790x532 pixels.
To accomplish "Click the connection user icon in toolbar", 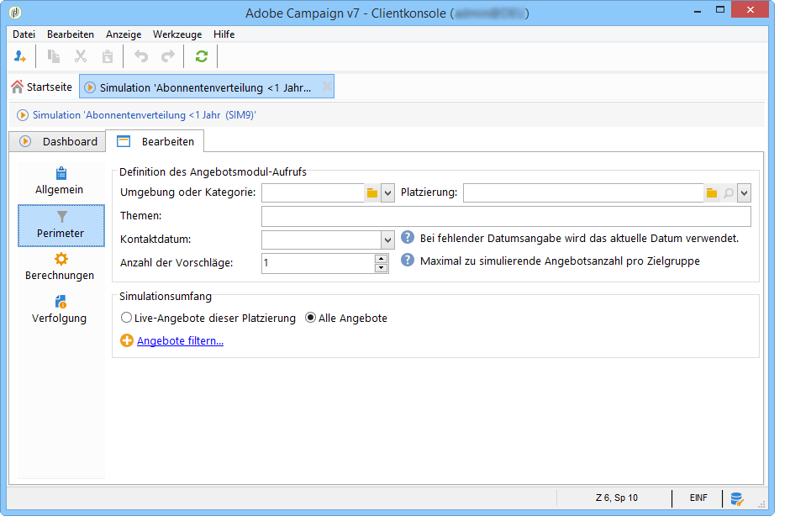I will point(19,56).
